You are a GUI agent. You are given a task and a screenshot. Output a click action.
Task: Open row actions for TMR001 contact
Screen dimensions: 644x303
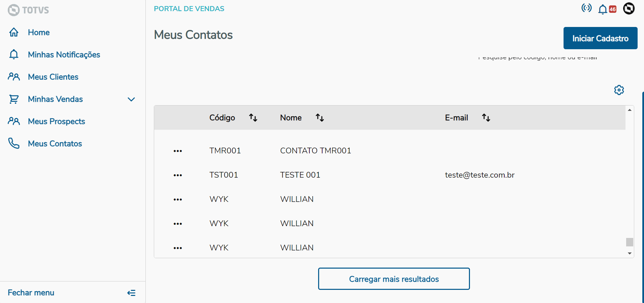[x=178, y=151]
